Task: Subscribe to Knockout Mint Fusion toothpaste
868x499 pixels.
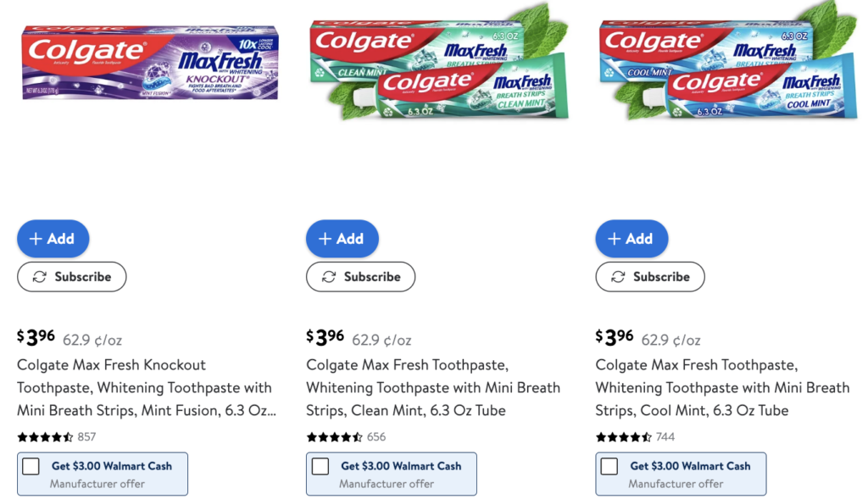Action: (72, 277)
